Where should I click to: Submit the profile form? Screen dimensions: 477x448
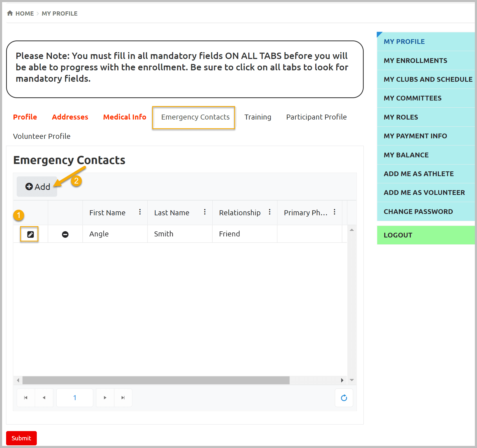coord(21,438)
